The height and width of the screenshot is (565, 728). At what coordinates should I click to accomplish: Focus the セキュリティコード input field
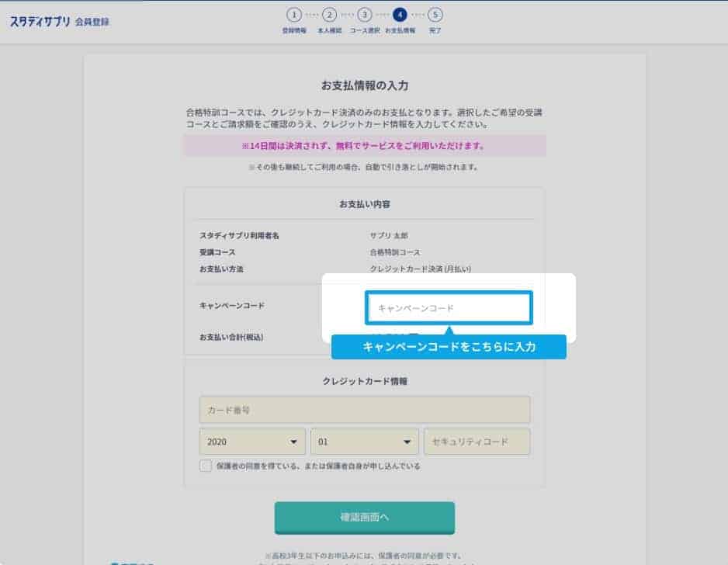click(477, 442)
